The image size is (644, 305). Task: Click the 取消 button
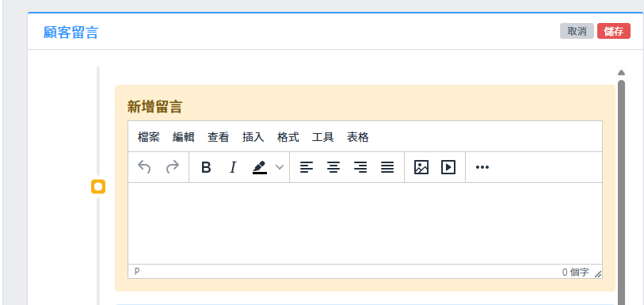(577, 31)
